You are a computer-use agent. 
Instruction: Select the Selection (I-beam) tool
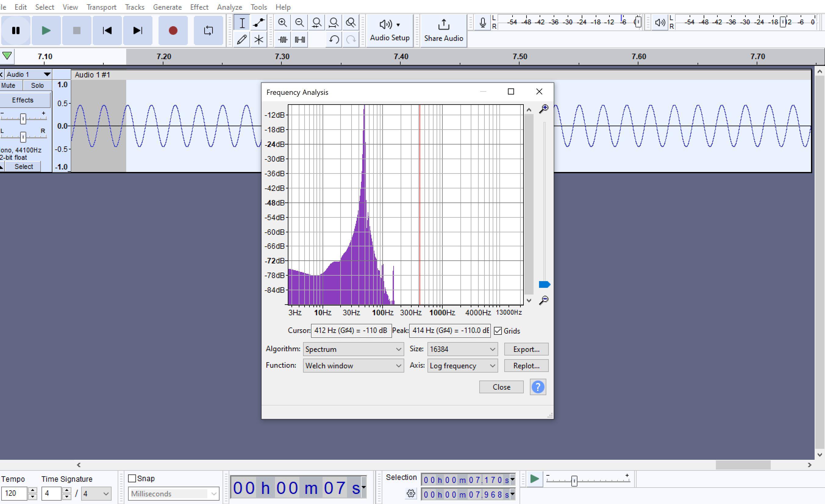(x=242, y=23)
